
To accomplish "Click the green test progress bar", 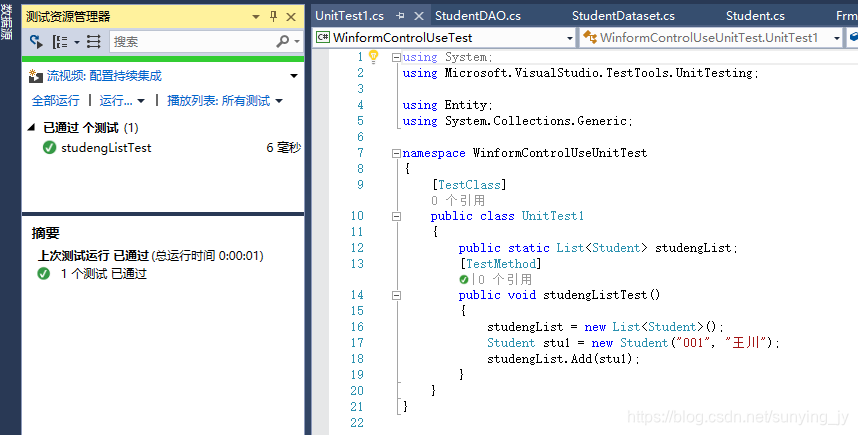I will (163, 59).
